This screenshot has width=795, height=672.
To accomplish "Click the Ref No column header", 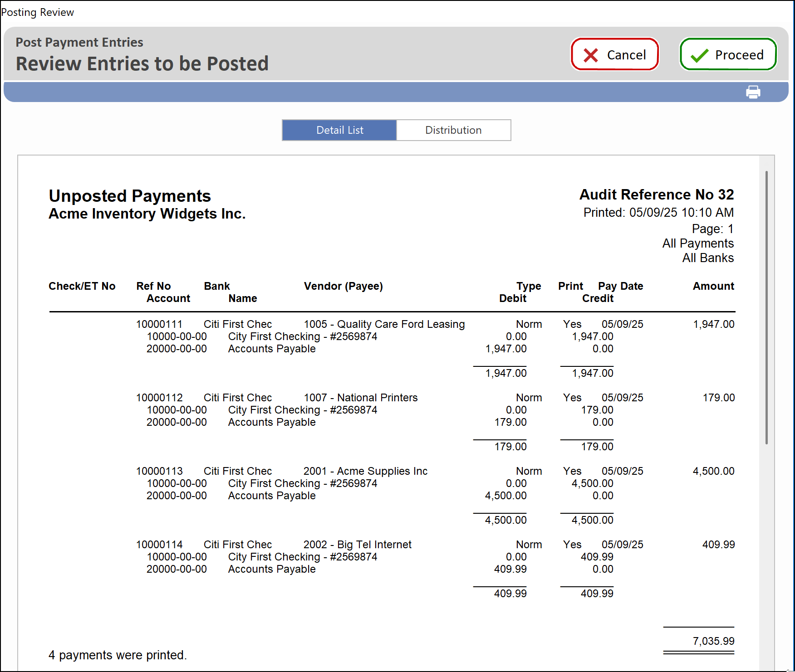I will pos(153,286).
